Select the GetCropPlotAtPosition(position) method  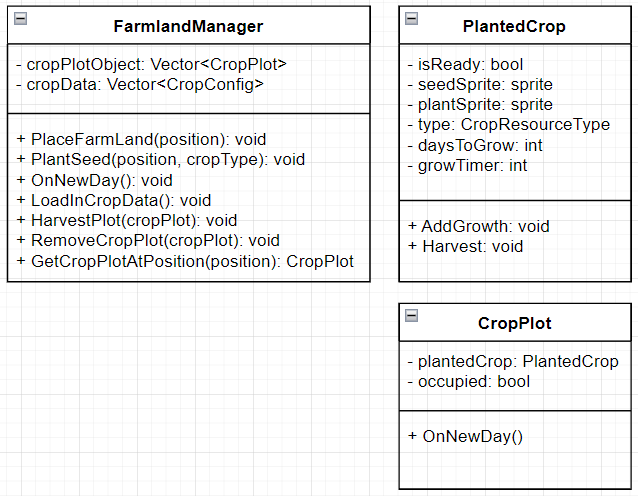click(x=185, y=262)
